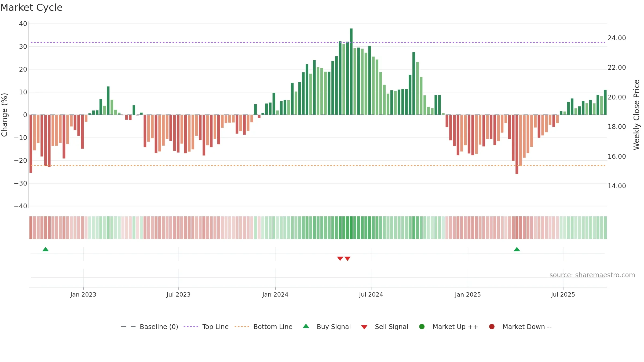Click the first red sell signal triangle

(340, 258)
